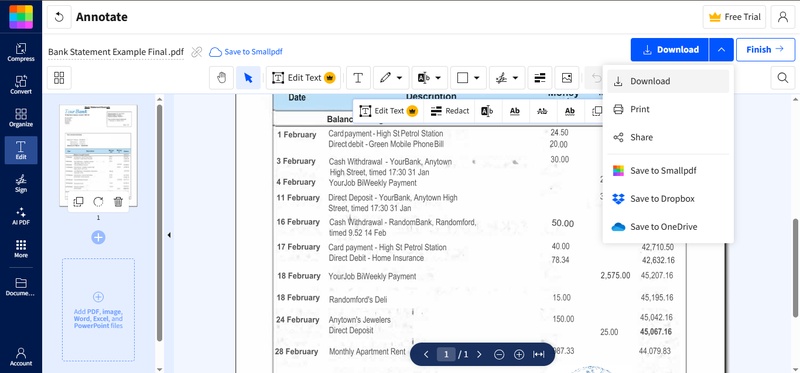Viewport: 800px width, 373px height.
Task: Choose Save to Dropbox in menu
Action: point(668,198)
